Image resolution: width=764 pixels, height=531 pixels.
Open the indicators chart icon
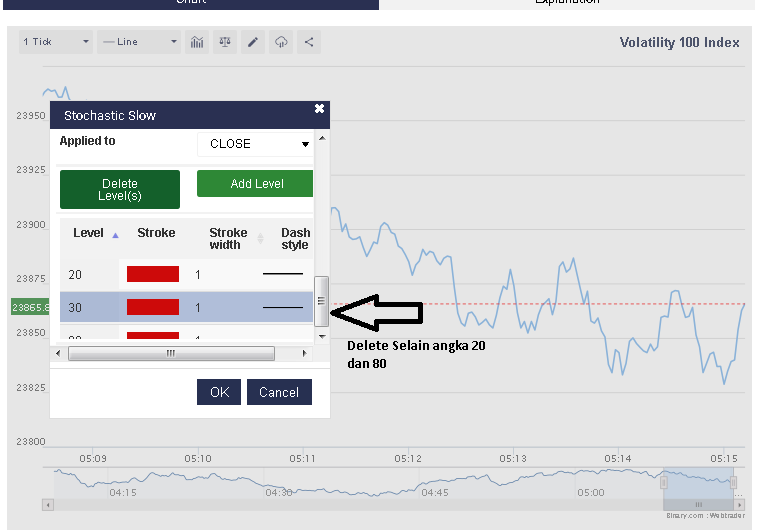[x=197, y=42]
